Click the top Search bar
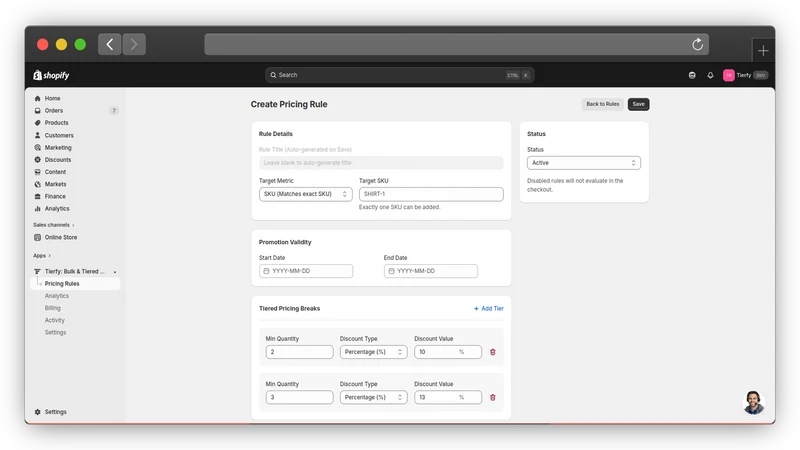The image size is (800, 450). (x=399, y=75)
